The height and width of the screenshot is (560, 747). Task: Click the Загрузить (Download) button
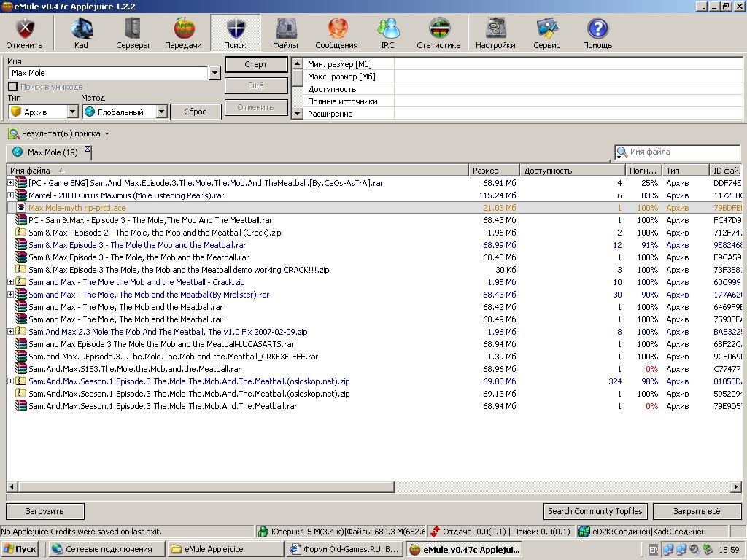pyautogui.click(x=44, y=511)
